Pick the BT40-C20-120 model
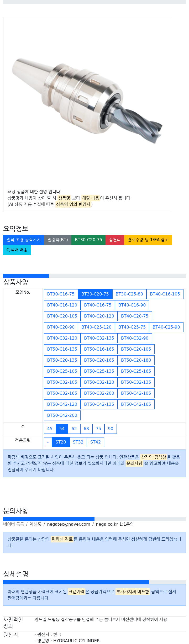The width and height of the screenshot is (189, 644). point(99,316)
